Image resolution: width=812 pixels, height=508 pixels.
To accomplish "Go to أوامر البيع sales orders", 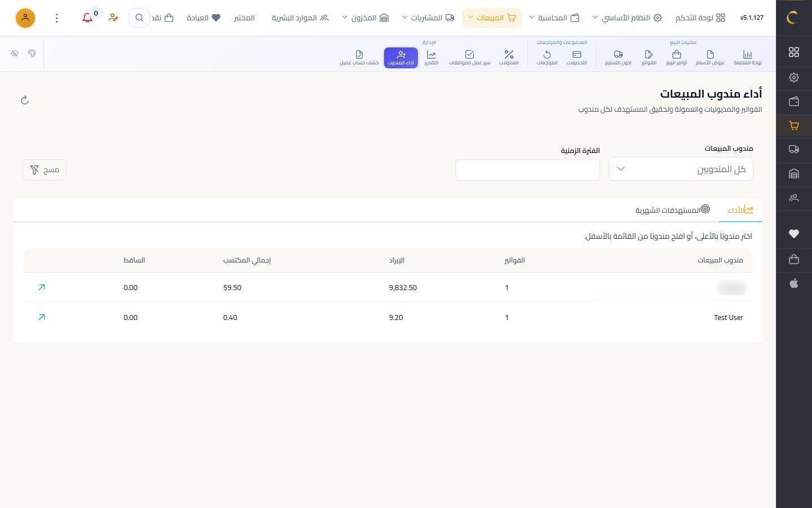I will pos(677,57).
